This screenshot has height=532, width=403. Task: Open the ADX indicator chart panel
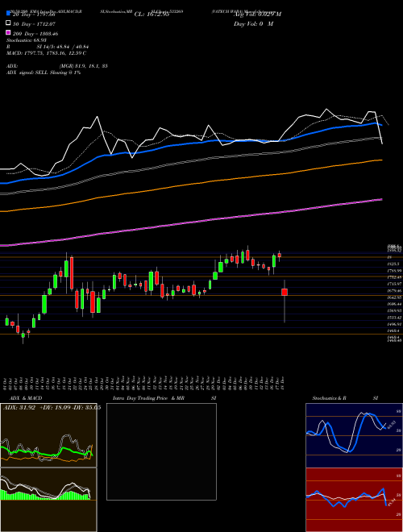48,435
